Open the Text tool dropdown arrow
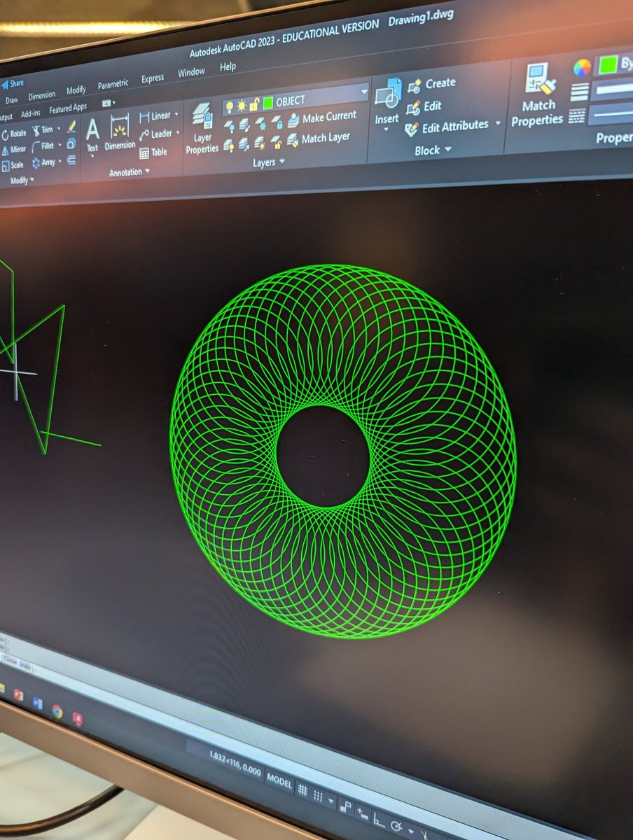 92,157
